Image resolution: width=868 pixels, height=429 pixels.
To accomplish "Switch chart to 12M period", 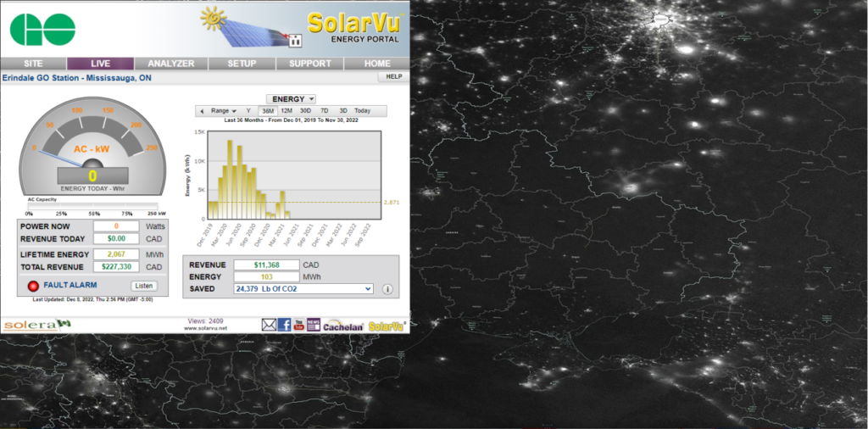I will coord(287,111).
